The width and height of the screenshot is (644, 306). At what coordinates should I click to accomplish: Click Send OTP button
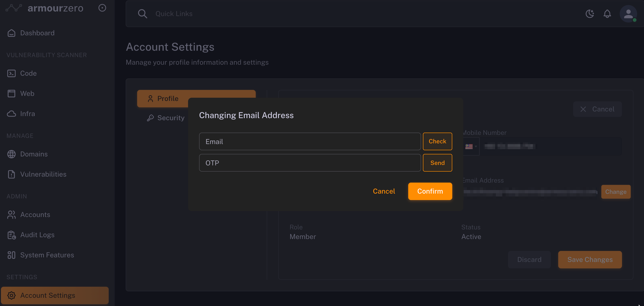click(437, 163)
